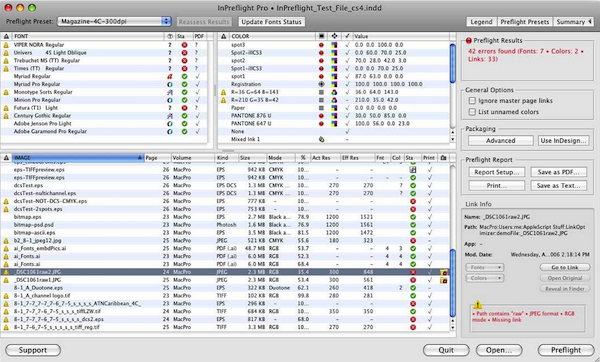The height and width of the screenshot is (362, 600).
Task: Toggle PDF checkmark for Adobe Garamond Pro Regular
Action: click(197, 131)
